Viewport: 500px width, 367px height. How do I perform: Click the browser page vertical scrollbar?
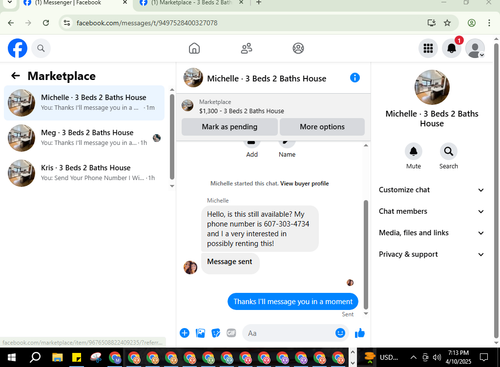496,190
